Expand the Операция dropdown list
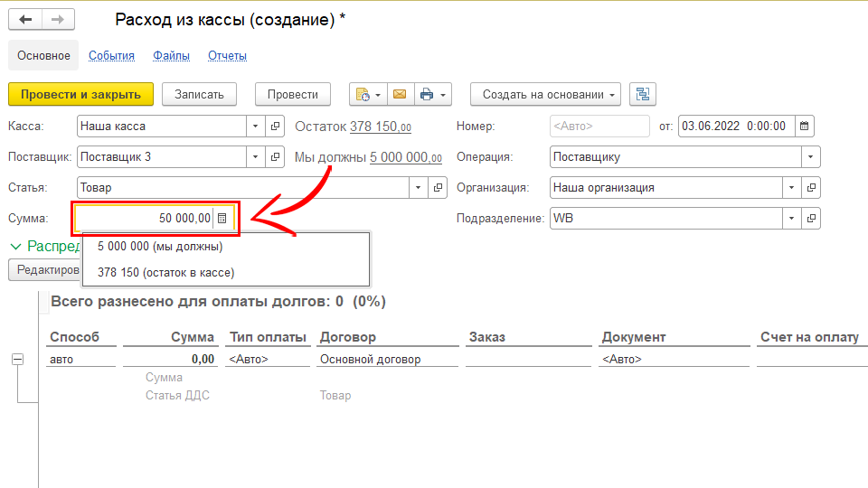868x488 pixels. [810, 157]
